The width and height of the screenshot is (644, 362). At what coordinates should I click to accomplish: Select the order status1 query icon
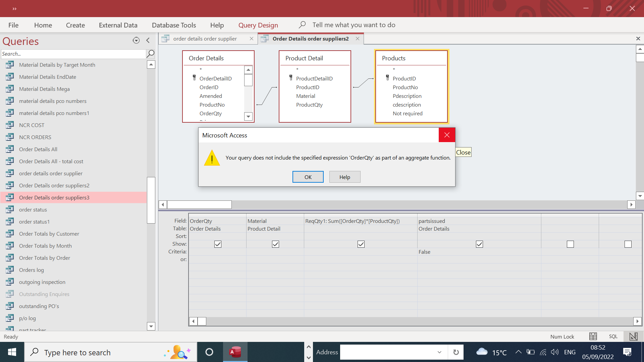pyautogui.click(x=10, y=222)
